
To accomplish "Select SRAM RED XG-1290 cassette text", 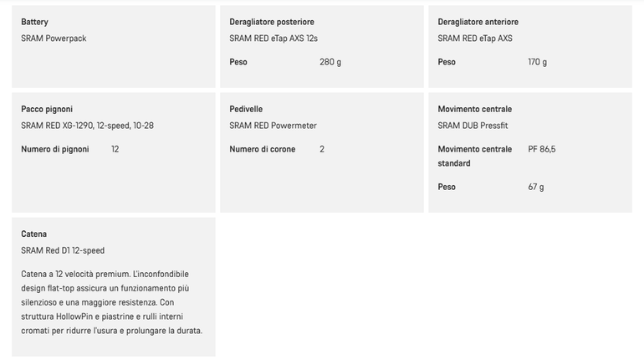I will click(87, 126).
